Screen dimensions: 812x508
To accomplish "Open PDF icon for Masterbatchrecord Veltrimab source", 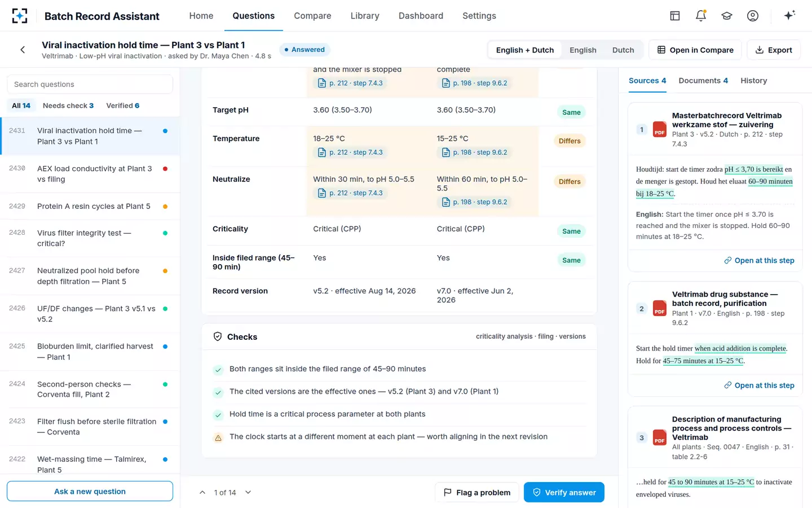I will click(x=659, y=129).
